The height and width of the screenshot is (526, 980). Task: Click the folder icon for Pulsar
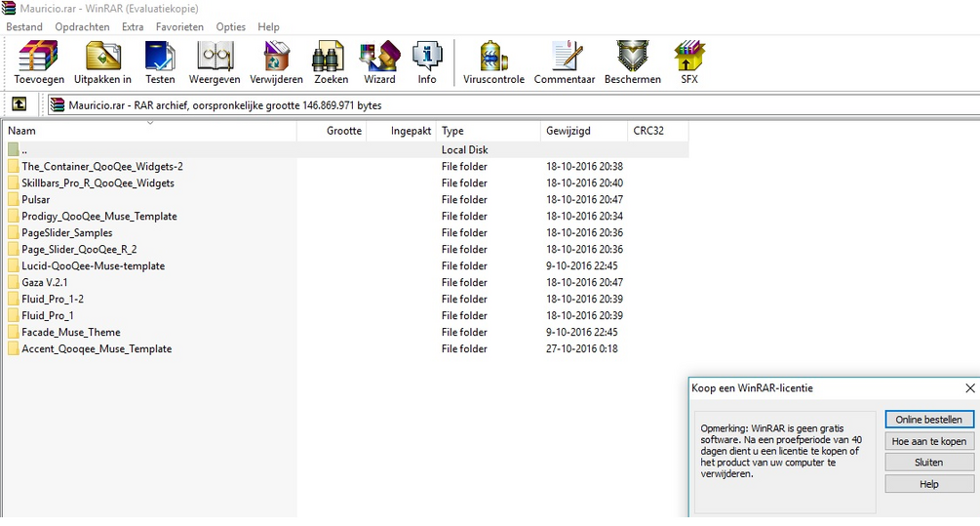click(x=13, y=199)
